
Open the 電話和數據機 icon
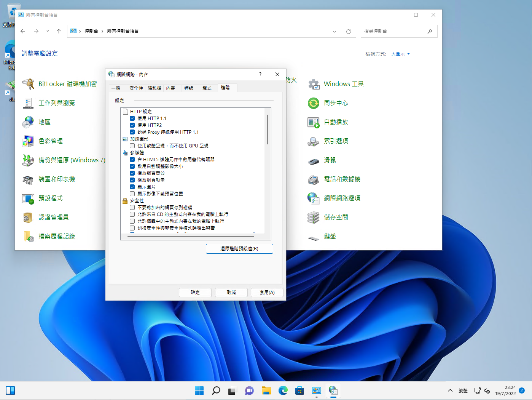[314, 179]
